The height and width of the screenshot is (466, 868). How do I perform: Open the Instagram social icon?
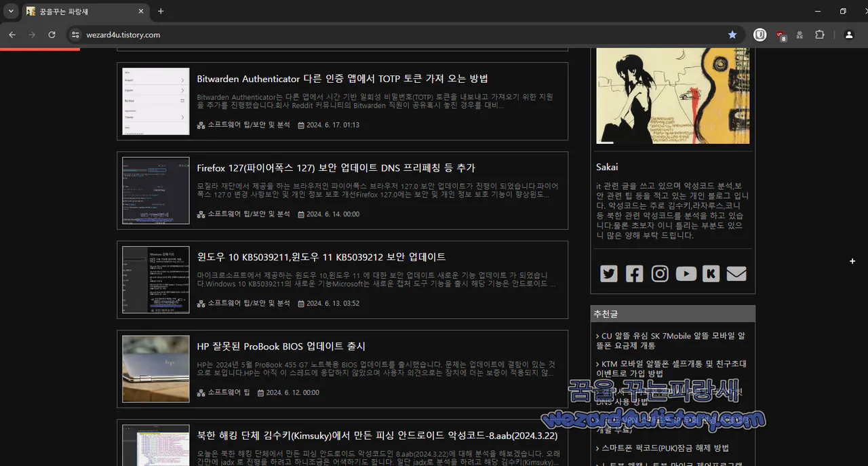click(x=660, y=273)
